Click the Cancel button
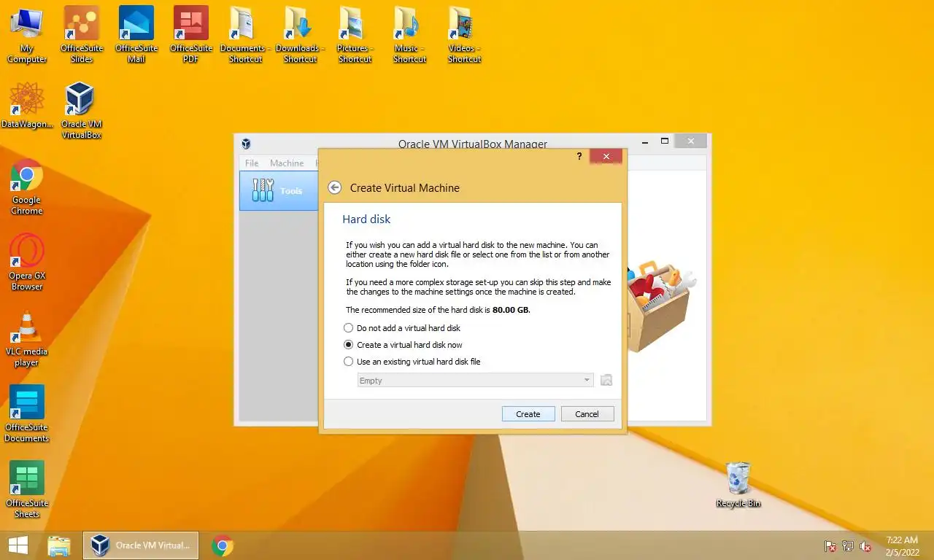This screenshot has height=560, width=934. [x=587, y=414]
